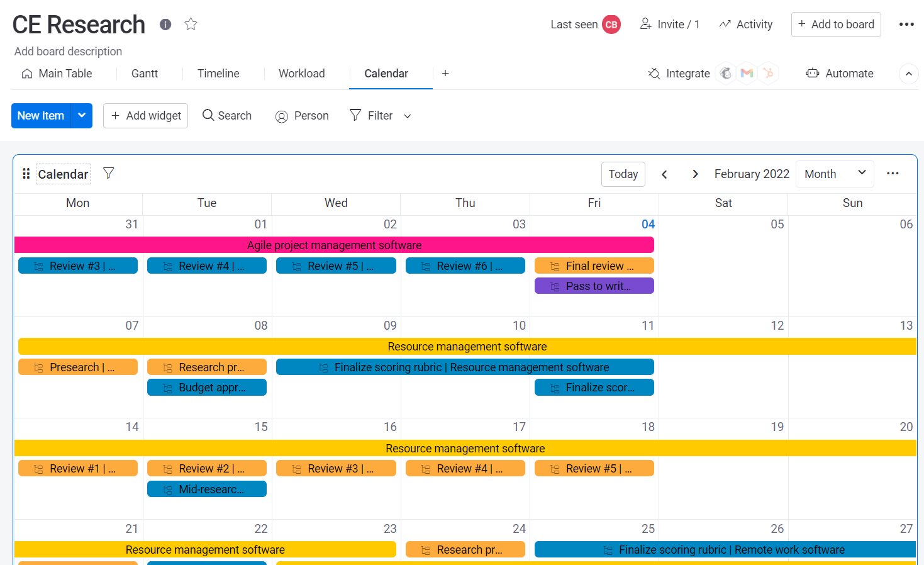Image resolution: width=924 pixels, height=565 pixels.
Task: Open the Integrate center
Action: tap(678, 74)
